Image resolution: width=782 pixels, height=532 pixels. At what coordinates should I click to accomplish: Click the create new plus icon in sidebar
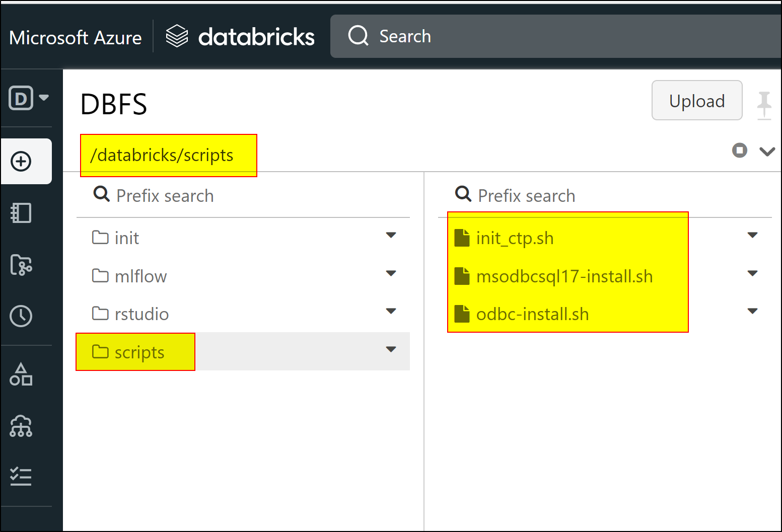tap(21, 162)
